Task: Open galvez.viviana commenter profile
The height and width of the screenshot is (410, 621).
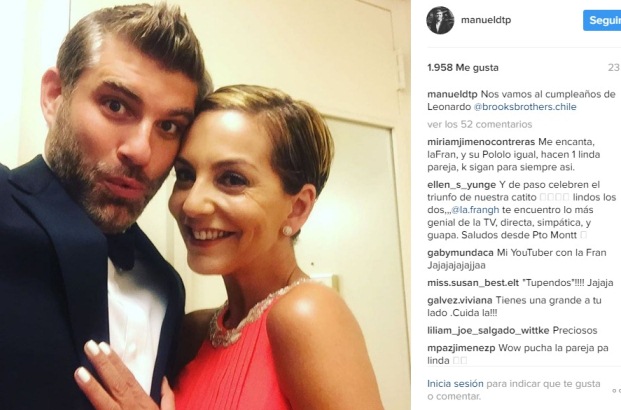Action: [x=460, y=300]
